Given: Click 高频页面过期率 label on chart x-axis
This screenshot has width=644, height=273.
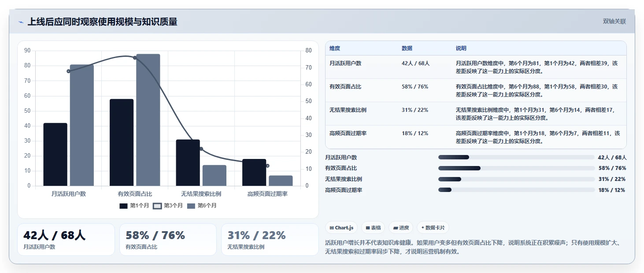Looking at the screenshot, I should tap(267, 194).
